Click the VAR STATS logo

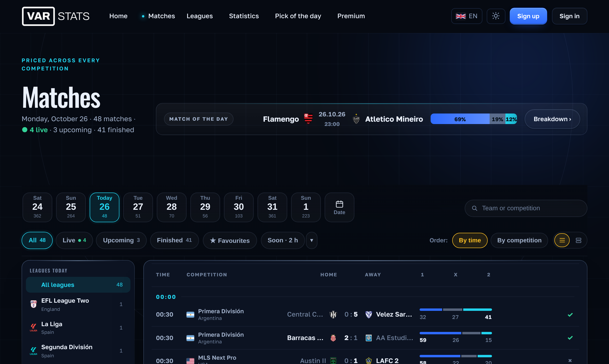56,16
